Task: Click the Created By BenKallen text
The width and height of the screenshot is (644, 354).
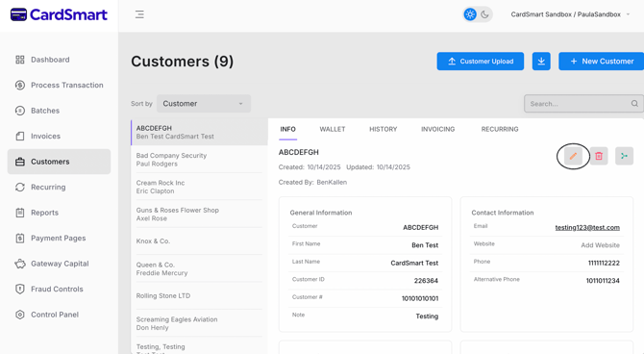Action: (x=312, y=182)
